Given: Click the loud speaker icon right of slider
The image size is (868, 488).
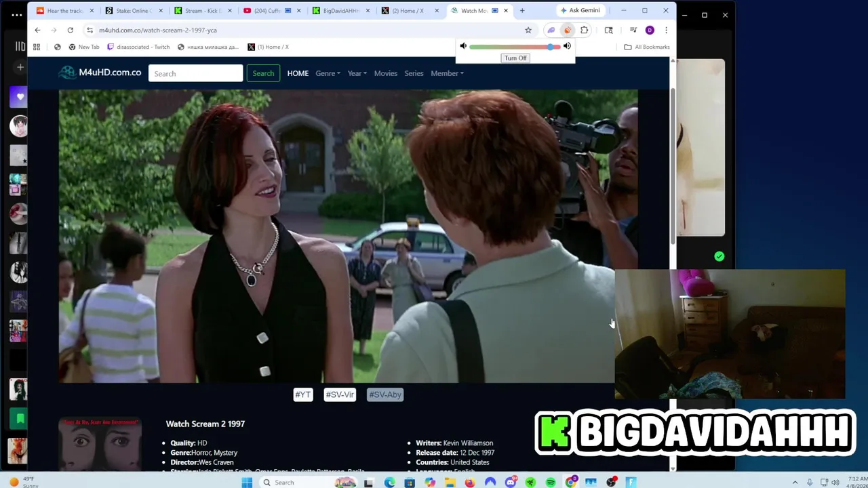Looking at the screenshot, I should point(567,46).
